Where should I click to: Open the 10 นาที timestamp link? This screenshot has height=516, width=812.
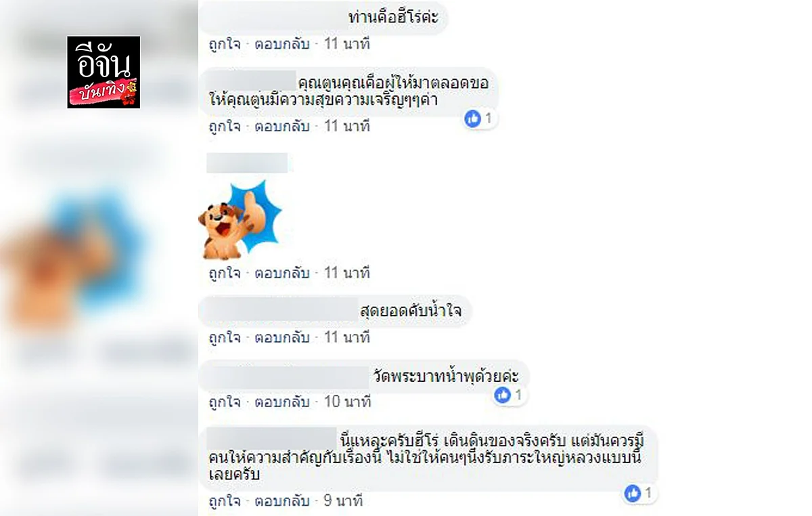[347, 402]
